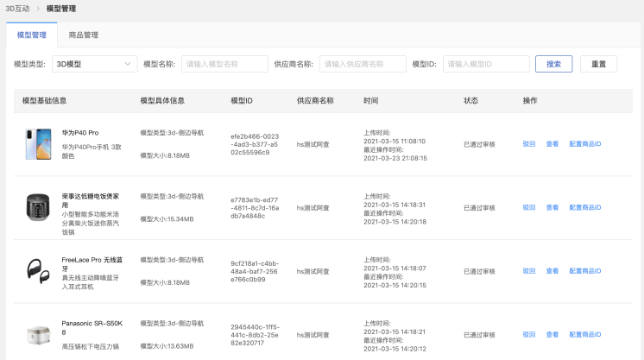Image resolution: width=644 pixels, height=360 pixels.
Task: Click 驳回 for 荣事达 rice cooker row
Action: pyautogui.click(x=528, y=207)
